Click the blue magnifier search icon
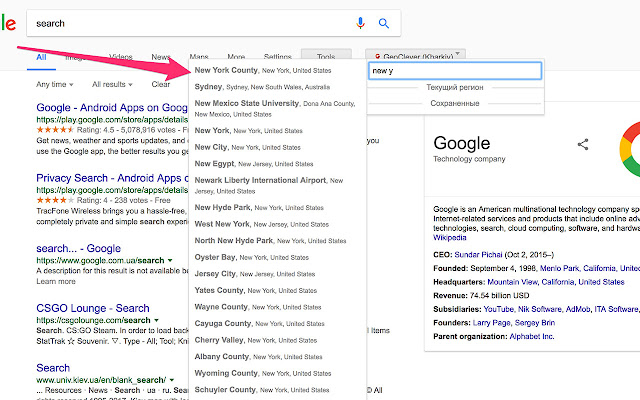The height and width of the screenshot is (400, 640). (x=384, y=23)
